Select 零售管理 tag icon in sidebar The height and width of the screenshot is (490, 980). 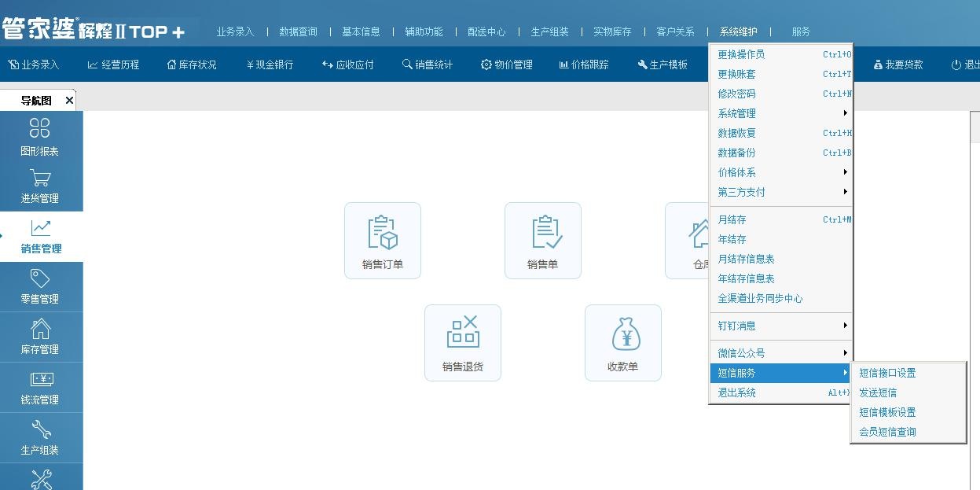[x=40, y=286]
